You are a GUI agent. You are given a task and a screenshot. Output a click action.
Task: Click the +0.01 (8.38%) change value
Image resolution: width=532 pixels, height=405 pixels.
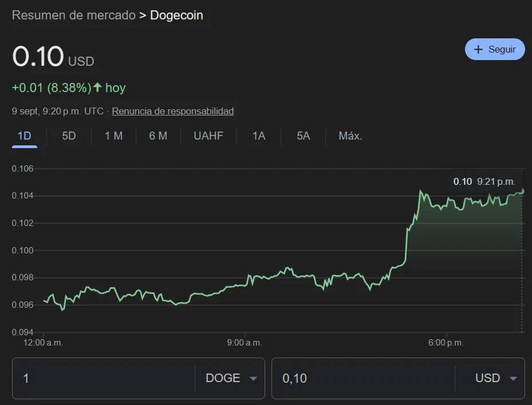click(52, 88)
